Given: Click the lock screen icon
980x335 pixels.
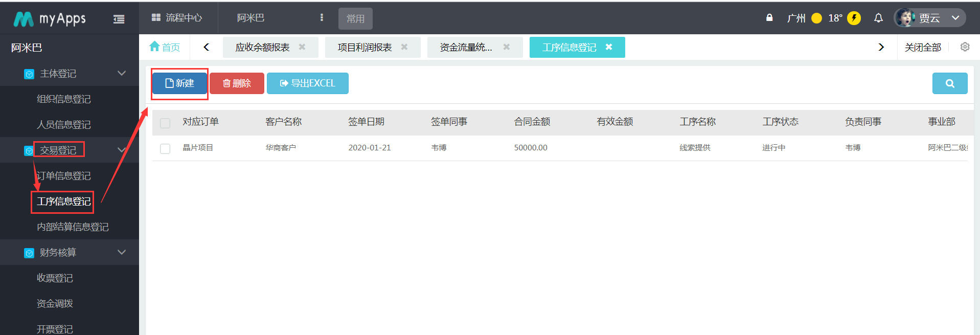Looking at the screenshot, I should pyautogui.click(x=769, y=18).
